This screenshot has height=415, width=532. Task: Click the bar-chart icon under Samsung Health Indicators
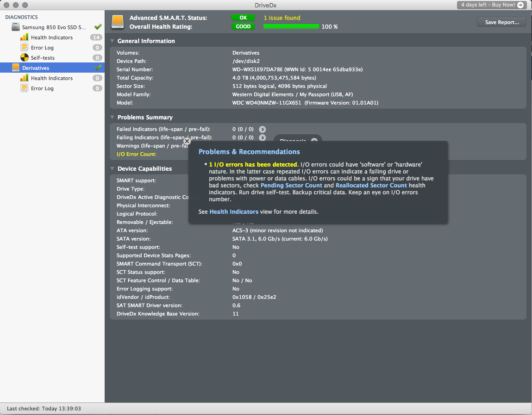(24, 37)
